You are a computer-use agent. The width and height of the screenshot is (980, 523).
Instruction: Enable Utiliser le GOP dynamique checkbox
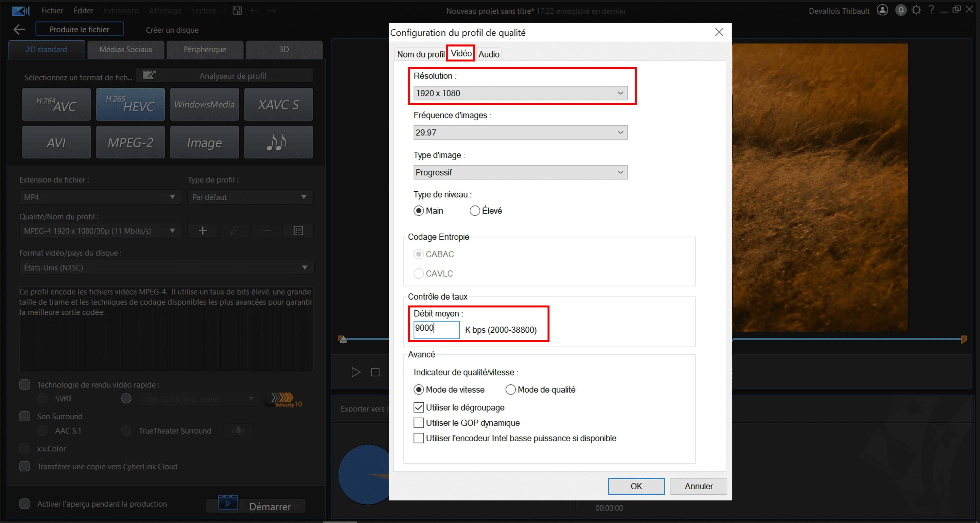click(418, 423)
